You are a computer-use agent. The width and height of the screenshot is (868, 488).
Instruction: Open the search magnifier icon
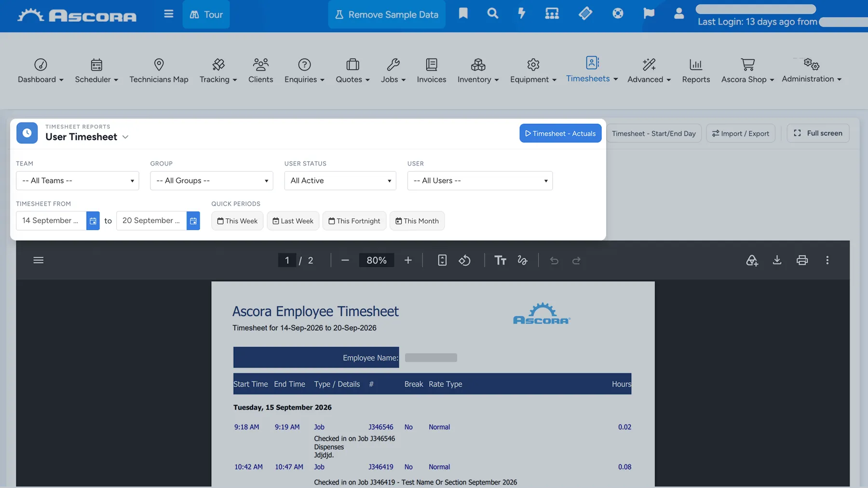tap(492, 14)
